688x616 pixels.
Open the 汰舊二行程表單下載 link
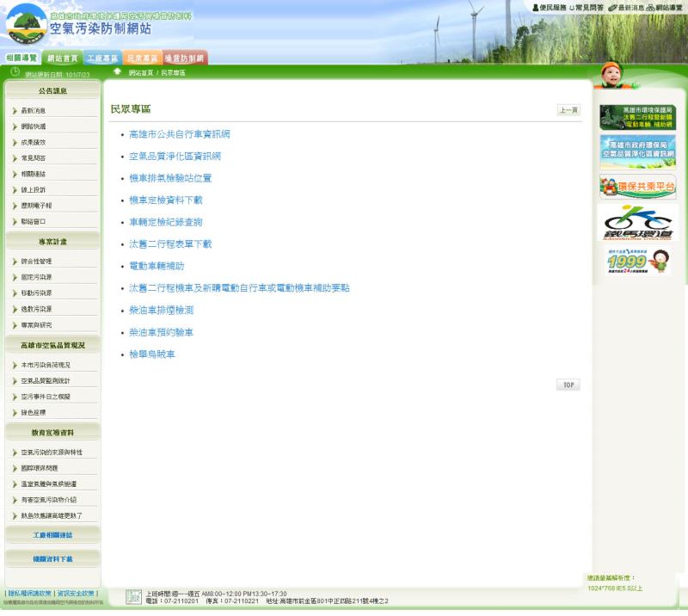170,244
